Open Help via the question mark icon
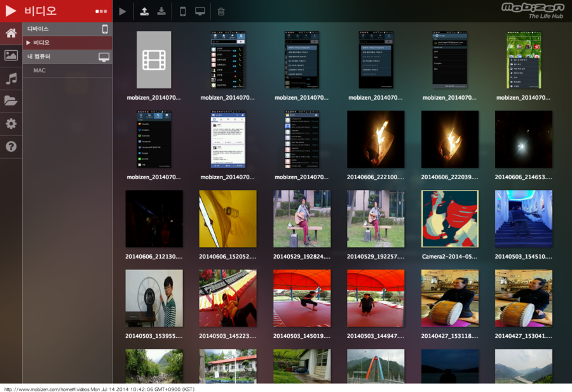The height and width of the screenshot is (392, 572). [x=11, y=147]
